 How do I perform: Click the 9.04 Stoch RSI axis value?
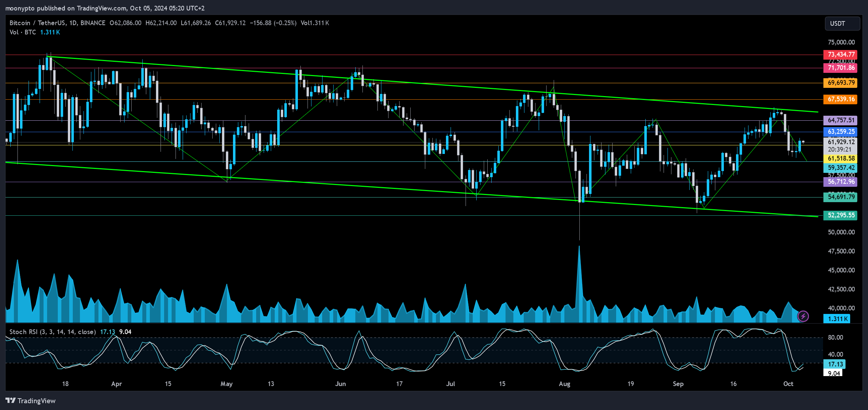tap(833, 373)
